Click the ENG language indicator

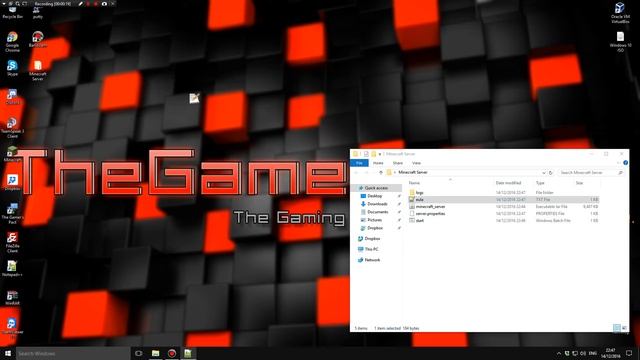[x=593, y=353]
